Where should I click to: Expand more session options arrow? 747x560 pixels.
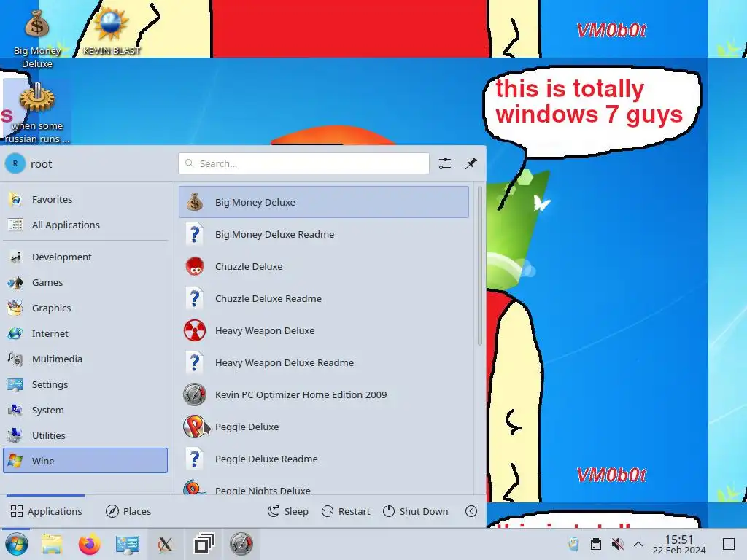coord(471,511)
